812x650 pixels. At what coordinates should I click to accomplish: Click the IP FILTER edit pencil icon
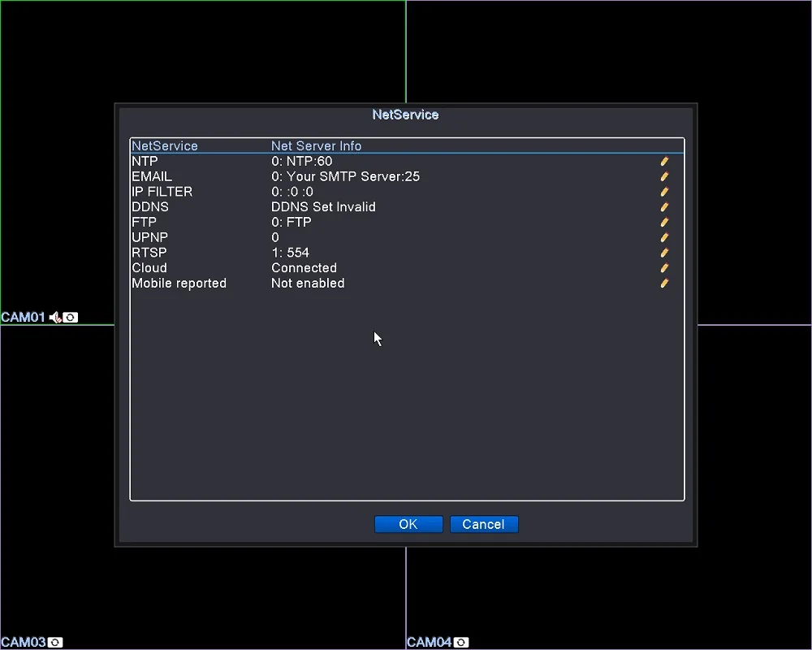tap(664, 192)
